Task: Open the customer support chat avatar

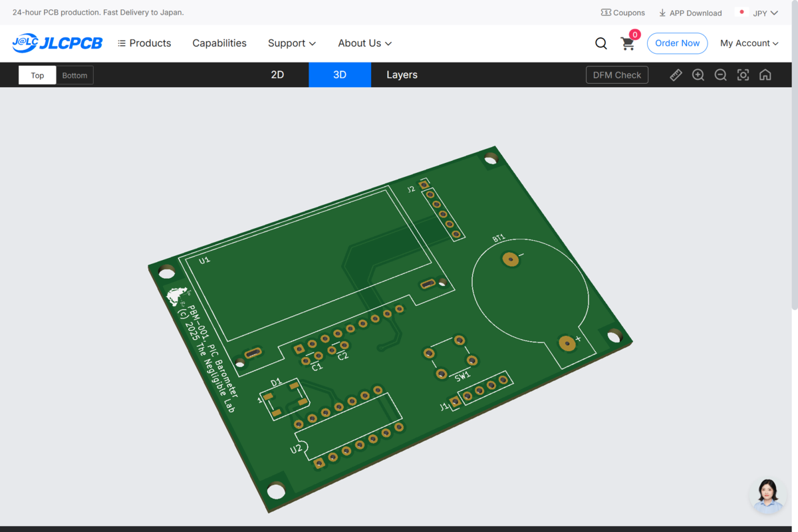Action: (768, 495)
